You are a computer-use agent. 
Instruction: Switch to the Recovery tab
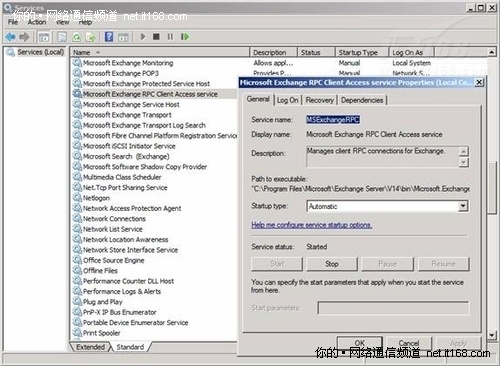click(x=320, y=100)
